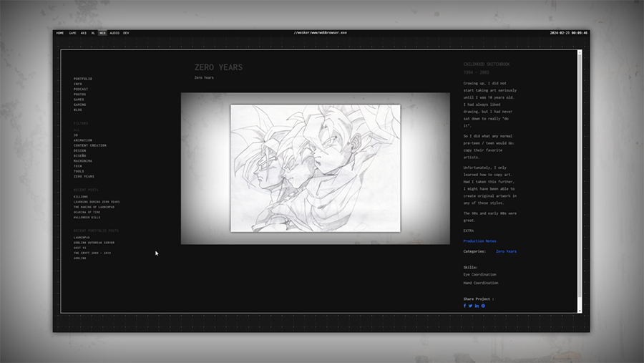Click the RECENT POSTS sidebar heading
Screen dimensions: 644x363
pyautogui.click(x=86, y=190)
